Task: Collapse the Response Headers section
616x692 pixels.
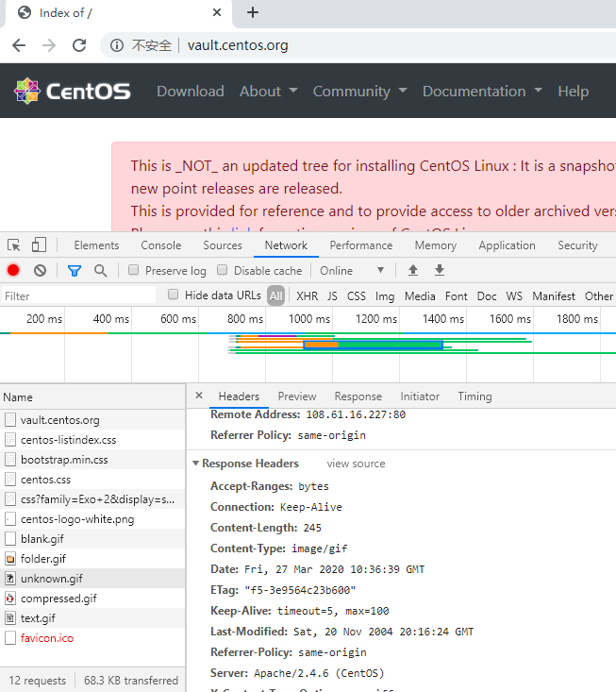Action: click(196, 464)
